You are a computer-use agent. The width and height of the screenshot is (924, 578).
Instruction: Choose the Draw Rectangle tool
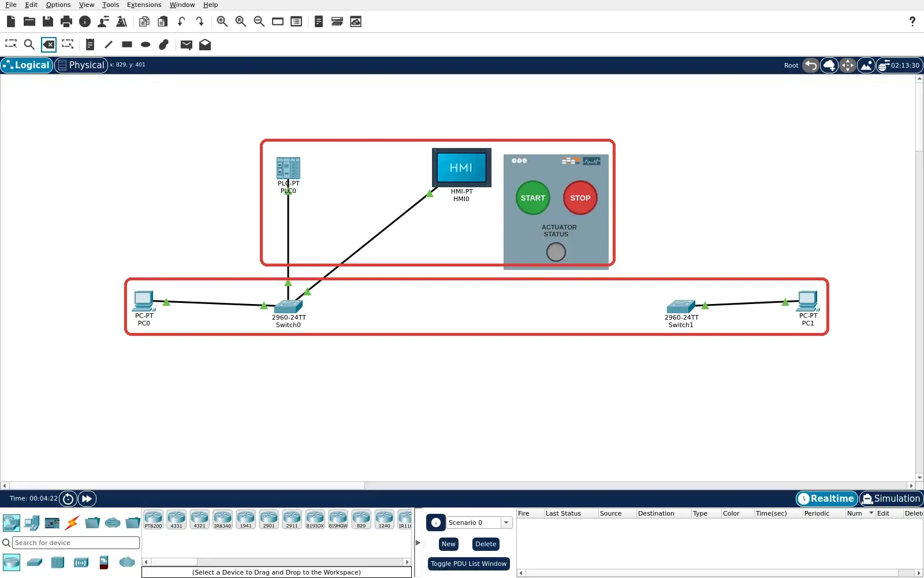pos(127,44)
